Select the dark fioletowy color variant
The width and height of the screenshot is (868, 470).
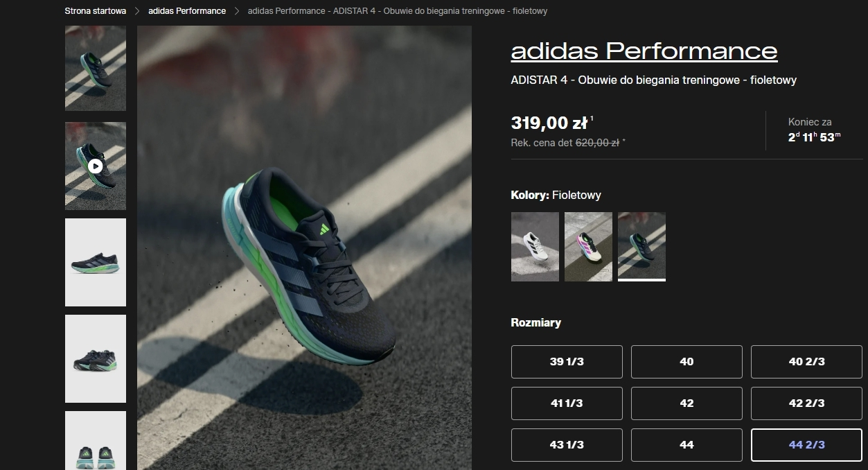click(x=641, y=247)
